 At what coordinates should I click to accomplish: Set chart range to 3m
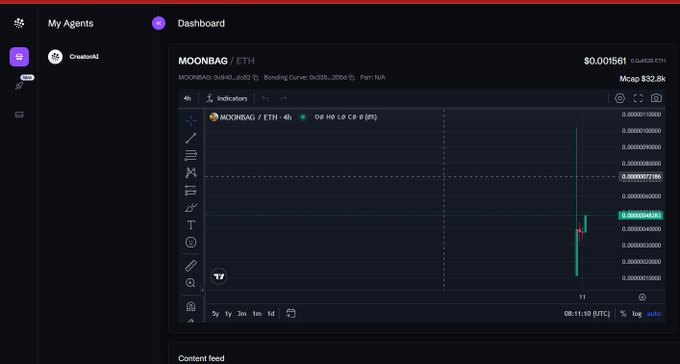coord(242,314)
